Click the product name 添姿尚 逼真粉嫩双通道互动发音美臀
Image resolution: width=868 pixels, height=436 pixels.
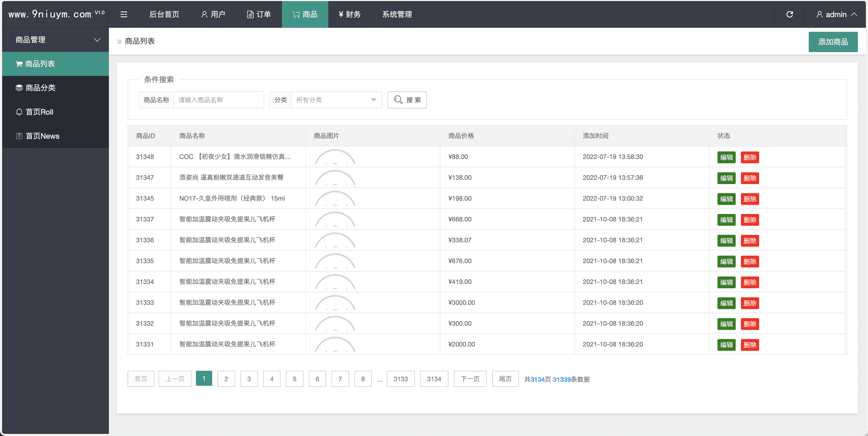pos(232,178)
